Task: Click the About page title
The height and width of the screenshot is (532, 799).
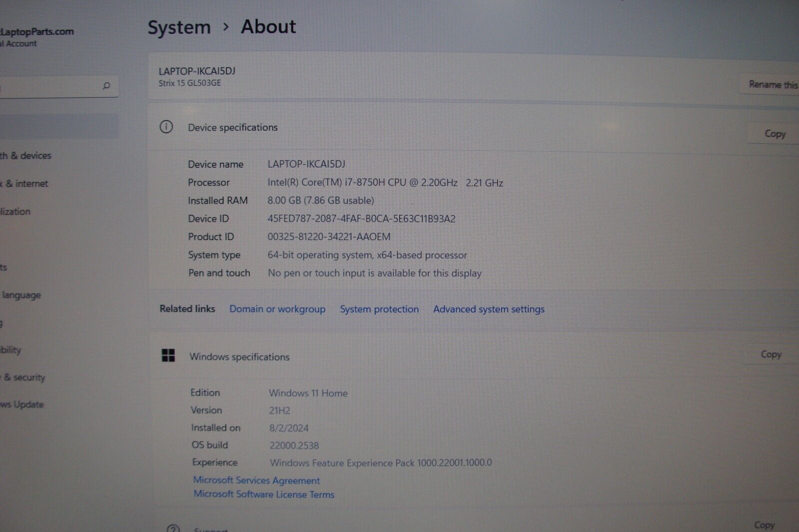Action: point(269,27)
